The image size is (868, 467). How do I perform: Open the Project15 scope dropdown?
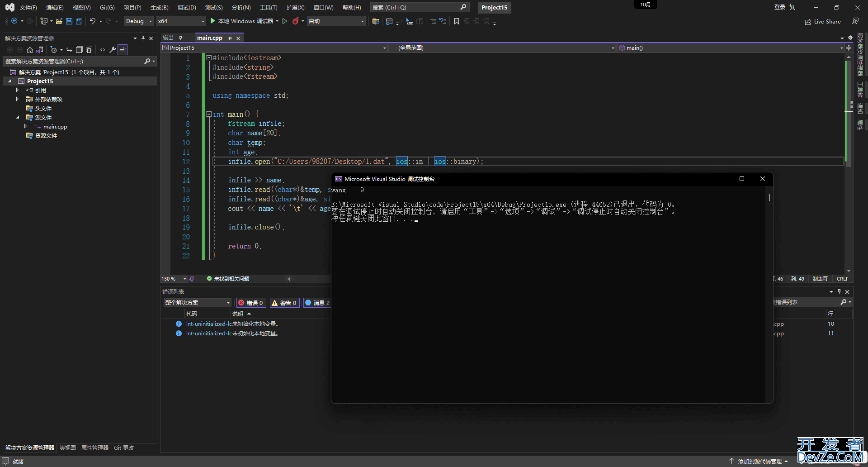click(275, 48)
